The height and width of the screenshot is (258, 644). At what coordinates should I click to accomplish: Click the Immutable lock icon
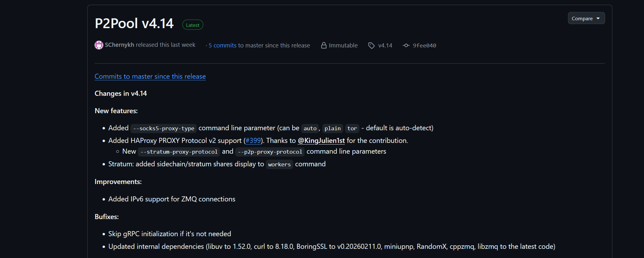click(324, 45)
